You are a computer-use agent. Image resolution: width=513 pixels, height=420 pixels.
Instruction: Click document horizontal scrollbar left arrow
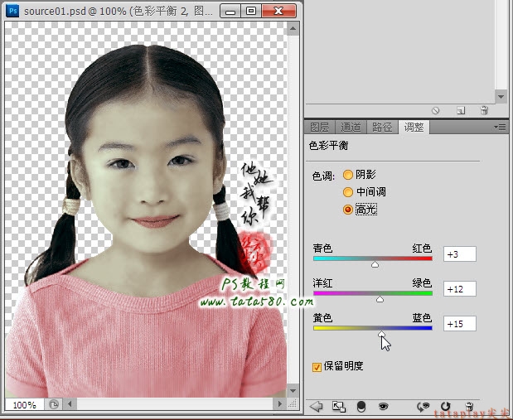coord(70,404)
